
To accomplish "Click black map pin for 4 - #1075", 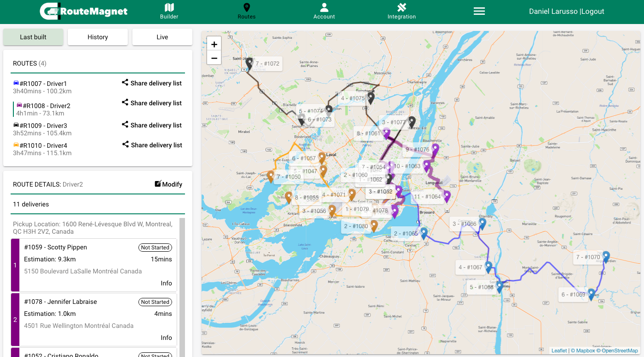I will 370,98.
